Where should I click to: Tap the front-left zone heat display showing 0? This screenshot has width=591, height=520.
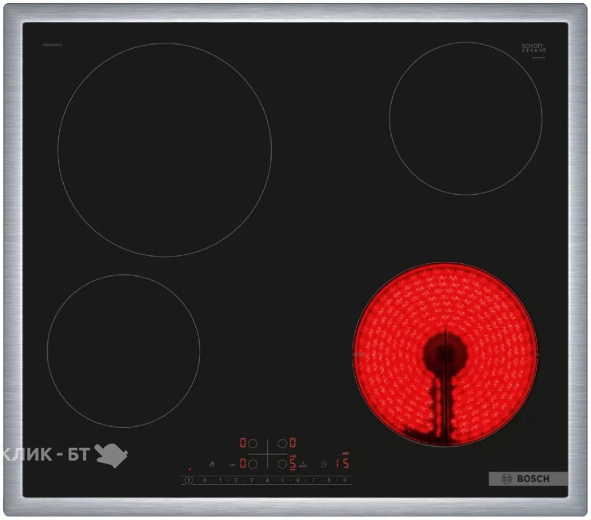243,463
